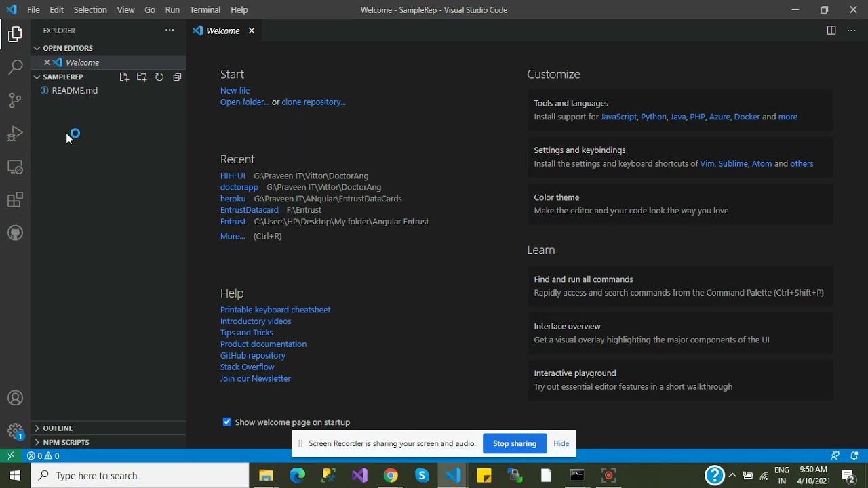Open recent heroku project
The height and width of the screenshot is (488, 868).
(233, 199)
